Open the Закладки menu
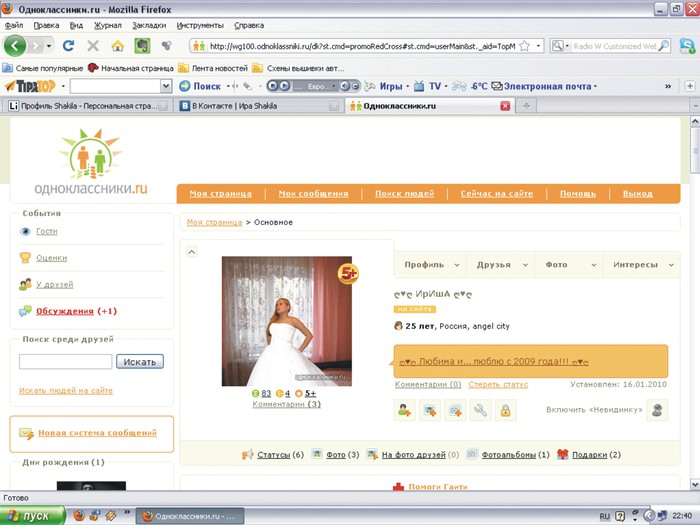The width and height of the screenshot is (700, 525). point(149,25)
